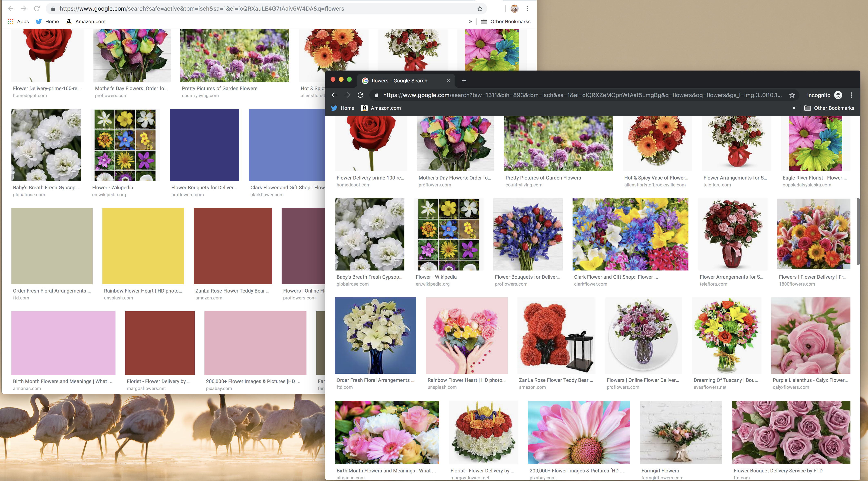Click the padlock icon in the address bar
Screen dimensions: 868x481
(x=376, y=95)
